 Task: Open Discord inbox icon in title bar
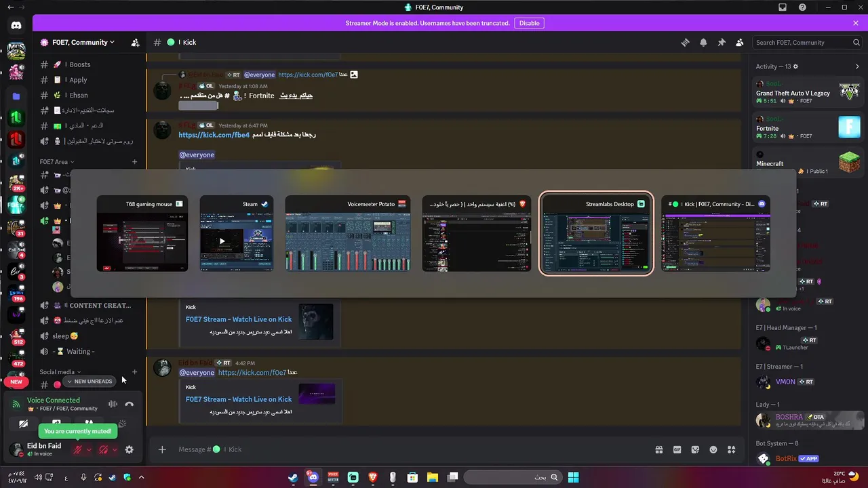pyautogui.click(x=783, y=7)
